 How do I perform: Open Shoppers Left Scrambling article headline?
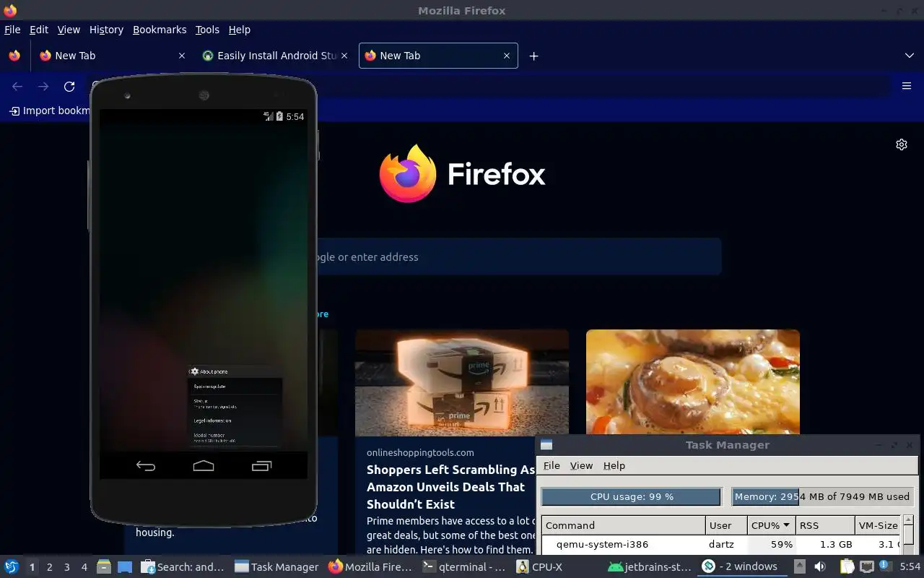tap(451, 487)
